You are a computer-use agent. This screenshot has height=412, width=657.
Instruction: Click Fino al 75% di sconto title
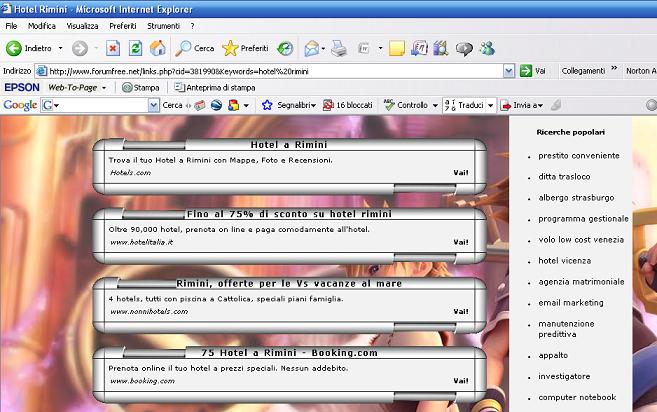point(289,214)
